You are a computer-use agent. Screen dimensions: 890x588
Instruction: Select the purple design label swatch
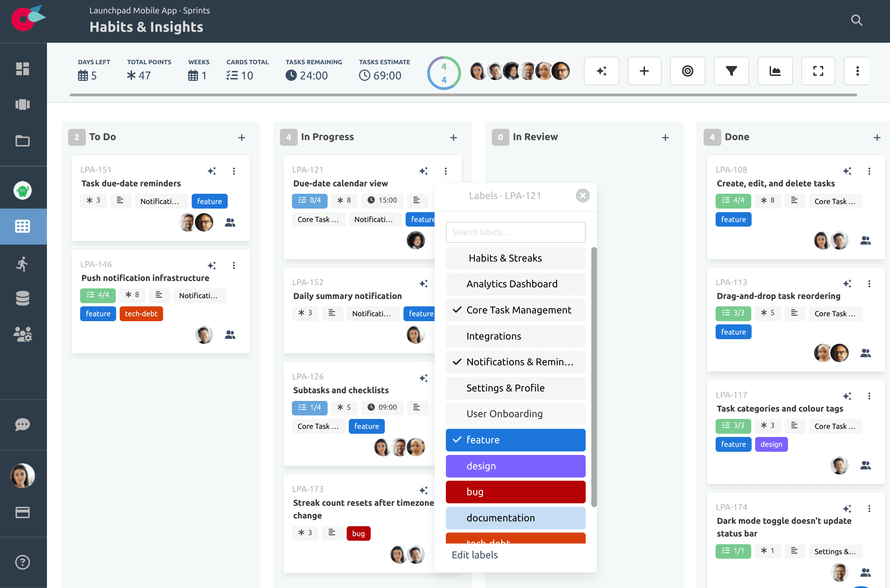[x=515, y=466]
